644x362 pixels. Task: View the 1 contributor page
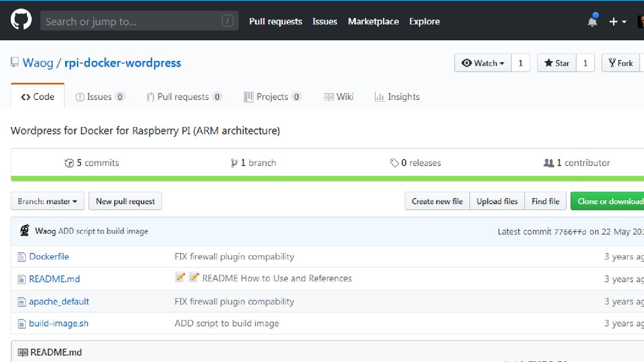tap(577, 163)
